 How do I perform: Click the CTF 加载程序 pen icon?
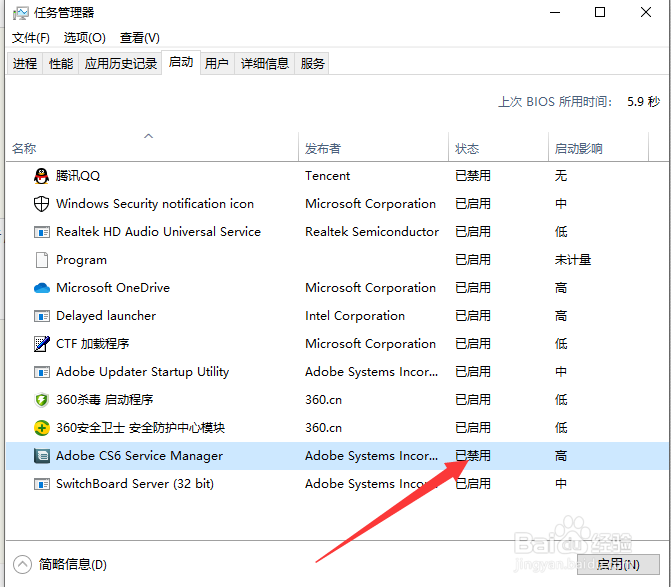(42, 344)
